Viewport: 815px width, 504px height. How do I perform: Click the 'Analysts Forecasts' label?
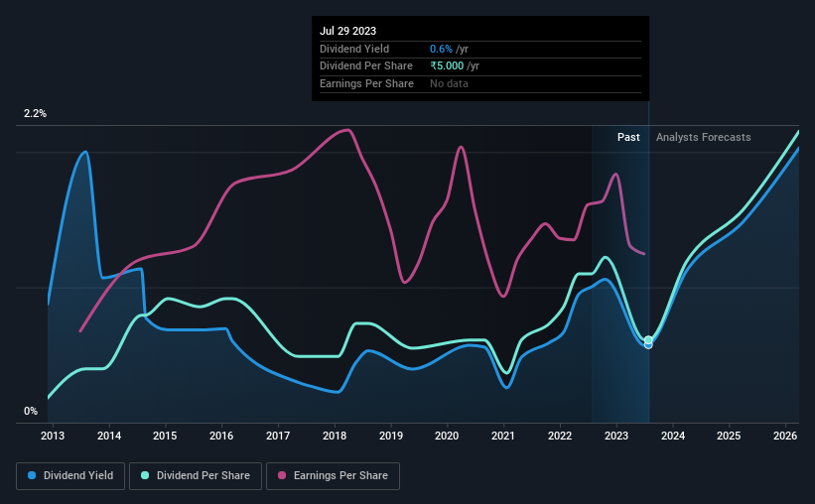[703, 137]
